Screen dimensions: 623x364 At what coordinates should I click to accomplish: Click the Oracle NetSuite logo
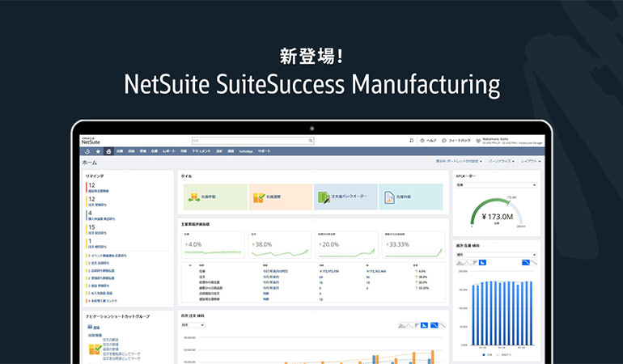[x=91, y=141]
